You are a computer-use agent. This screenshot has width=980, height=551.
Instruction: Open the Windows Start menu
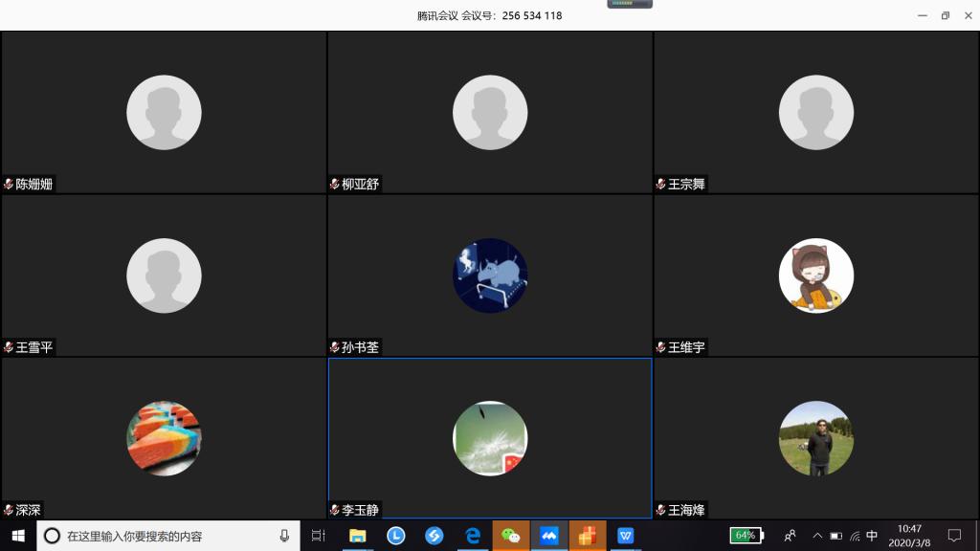(17, 536)
